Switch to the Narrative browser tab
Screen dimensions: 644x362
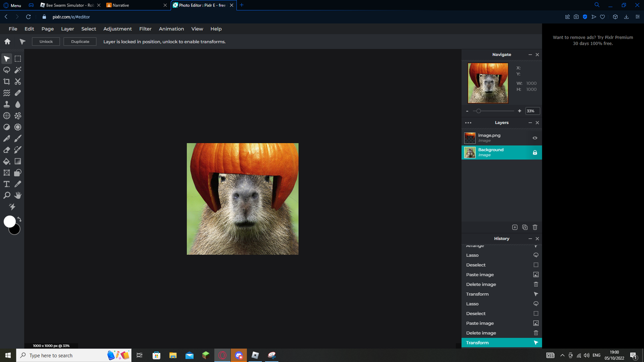pyautogui.click(x=136, y=5)
